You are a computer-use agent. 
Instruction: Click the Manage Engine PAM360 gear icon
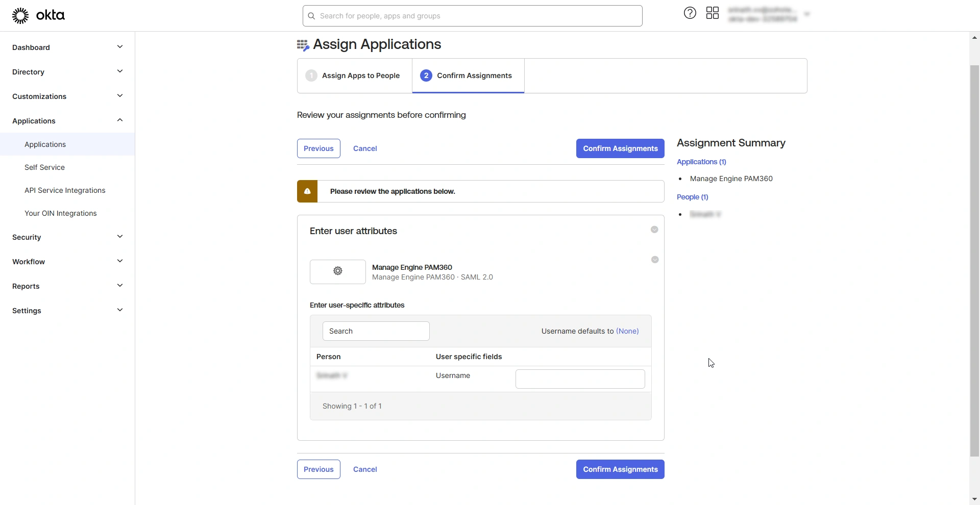337,271
